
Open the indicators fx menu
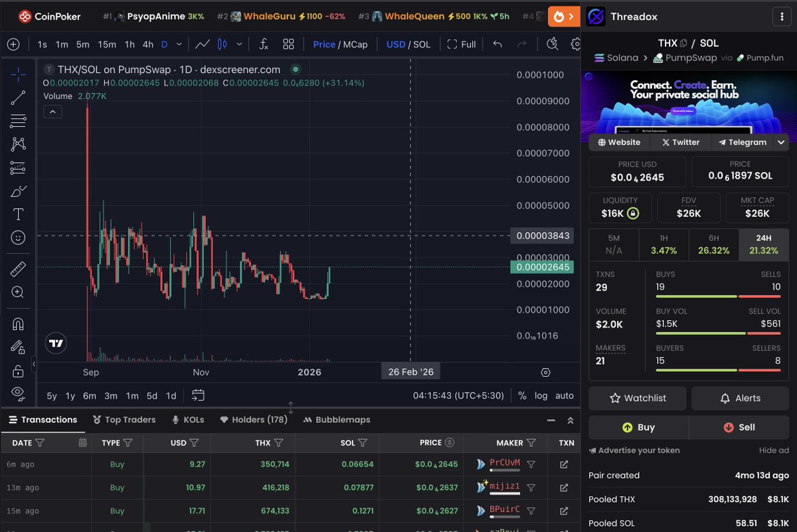coord(264,44)
